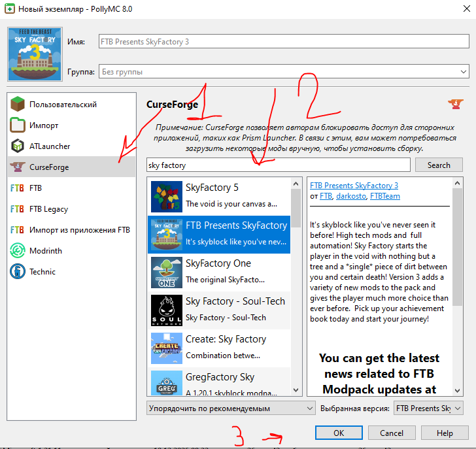Viewport: 476px width, 449px height.
Task: Confirm with the OK button
Action: [339, 433]
